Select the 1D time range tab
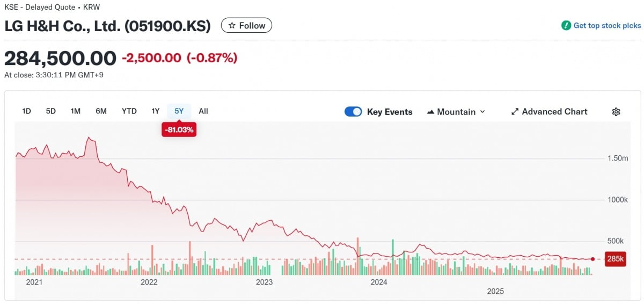The image size is (644, 304). click(26, 111)
